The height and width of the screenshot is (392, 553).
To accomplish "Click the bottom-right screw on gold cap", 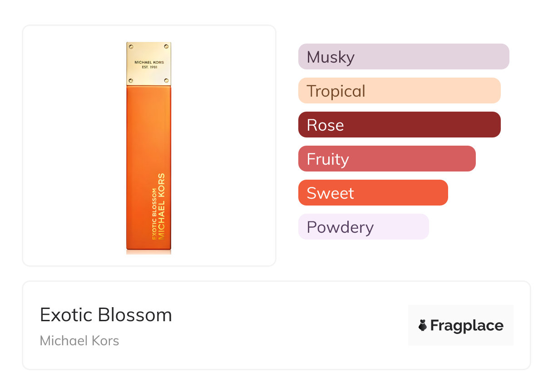I will [x=167, y=81].
